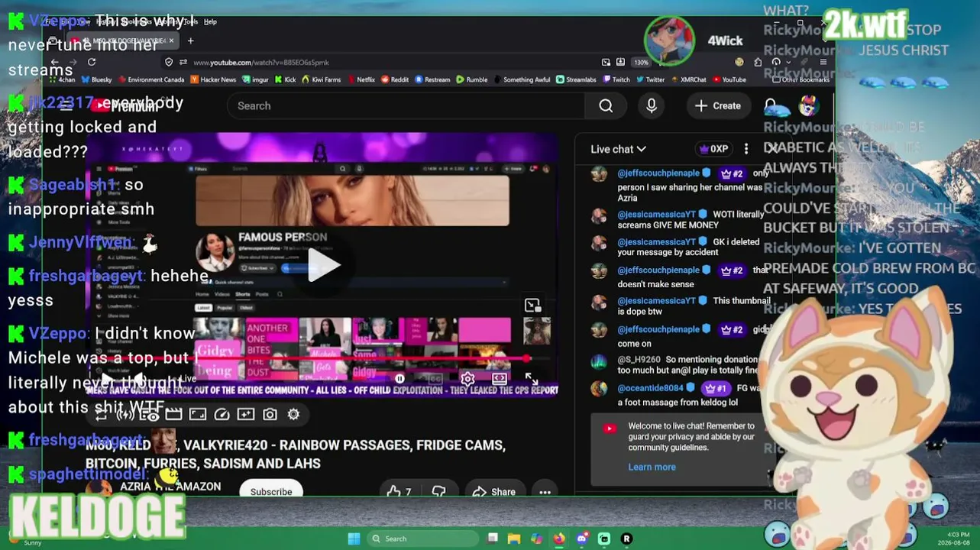Open Streamlabs from the taskbar
This screenshot has width=980, height=550.
point(604,539)
